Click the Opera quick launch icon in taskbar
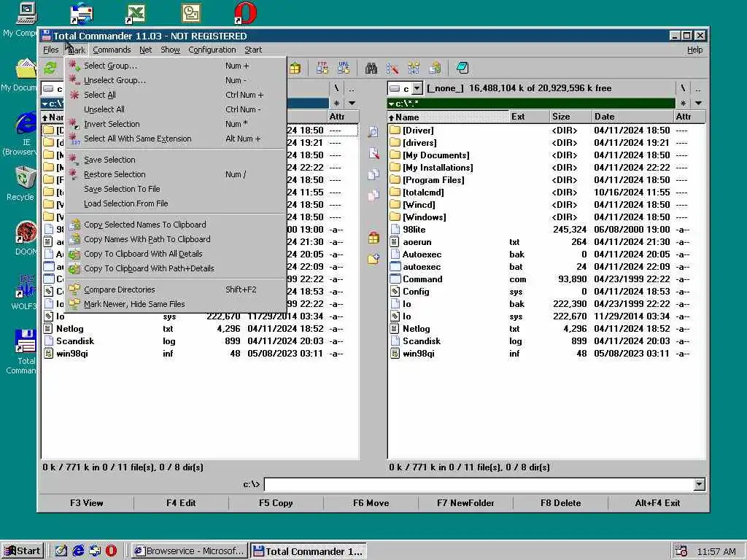The image size is (747, 560). click(111, 551)
